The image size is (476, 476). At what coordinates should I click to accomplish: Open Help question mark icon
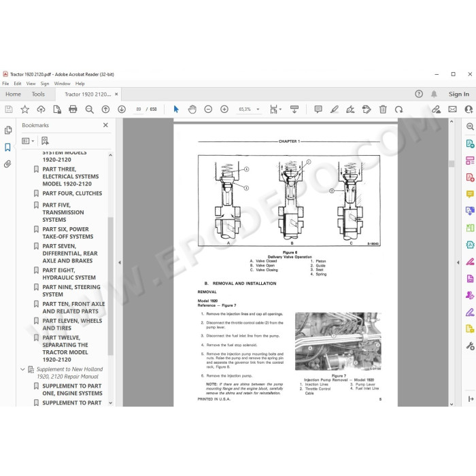(419, 94)
